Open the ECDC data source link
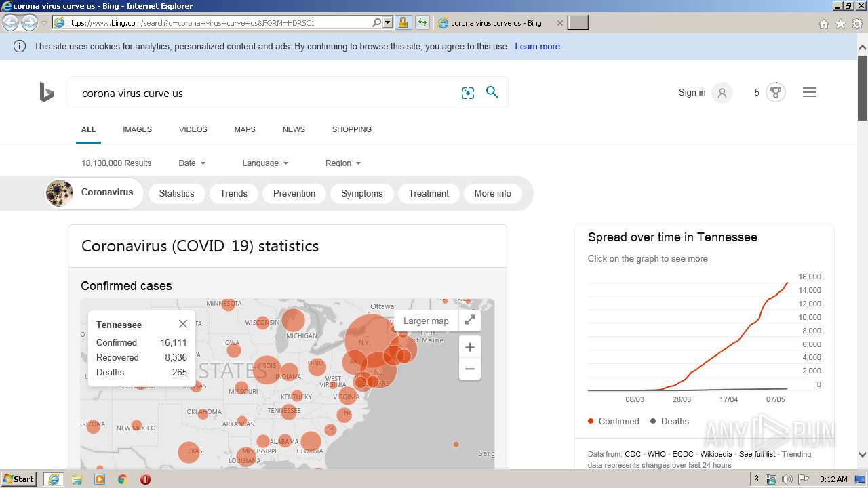 coord(683,454)
